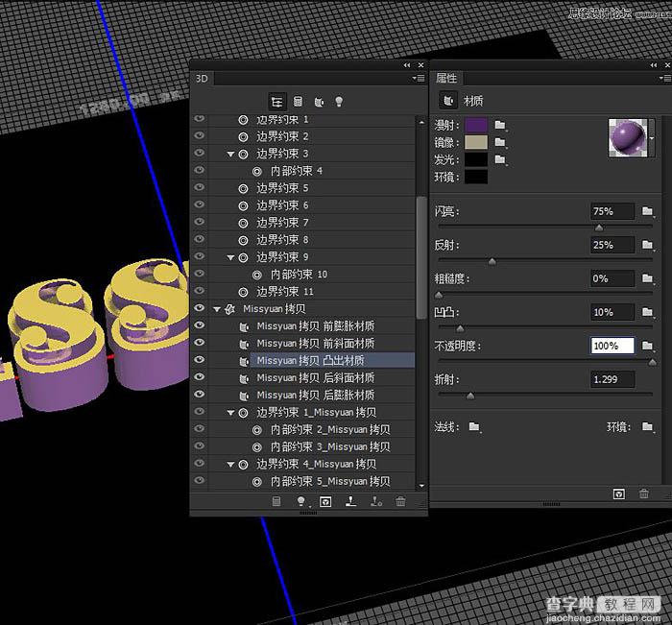
Task: Toggle visibility of Missyuan 拷贝 后斜面材质
Action: [200, 376]
